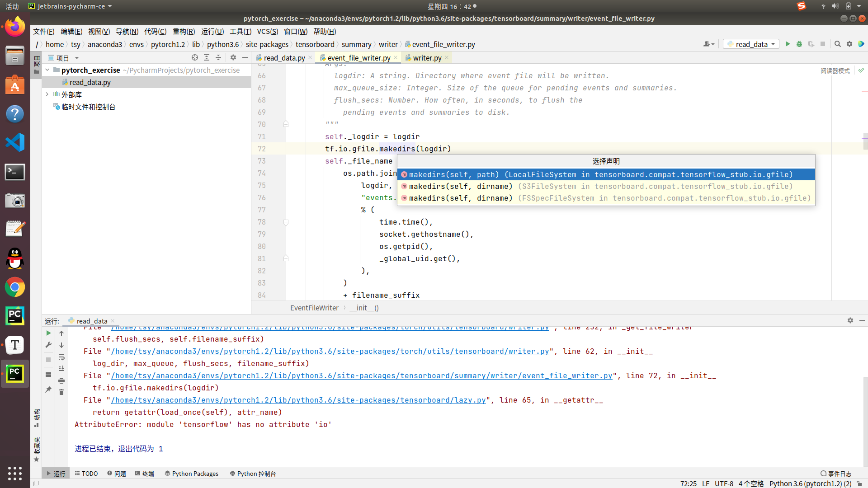Viewport: 868px width, 488px height.
Task: Open Python Packages tool window button
Action: [192, 474]
